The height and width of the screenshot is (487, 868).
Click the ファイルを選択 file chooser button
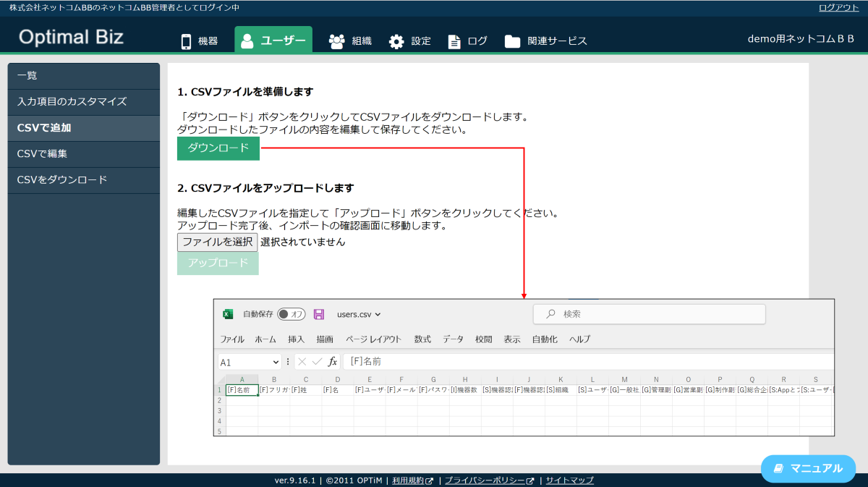(x=217, y=242)
